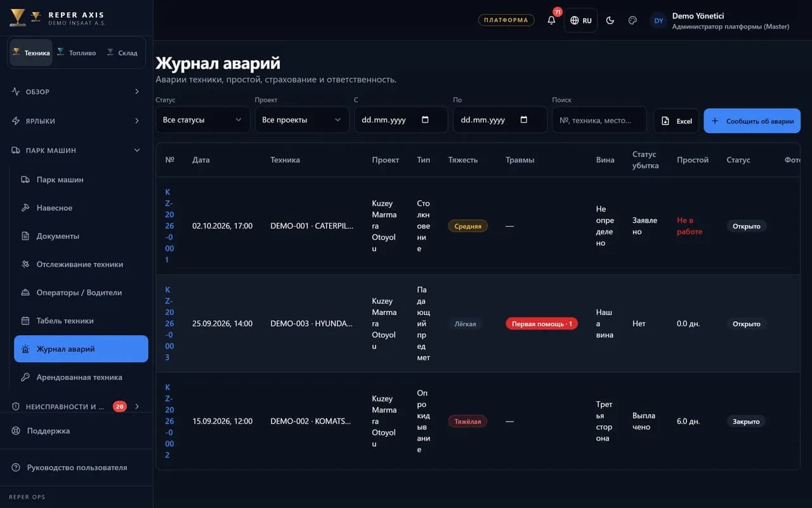This screenshot has height=508, width=812.
Task: Open accident record KZ-2026-0002
Action: pyautogui.click(x=169, y=421)
